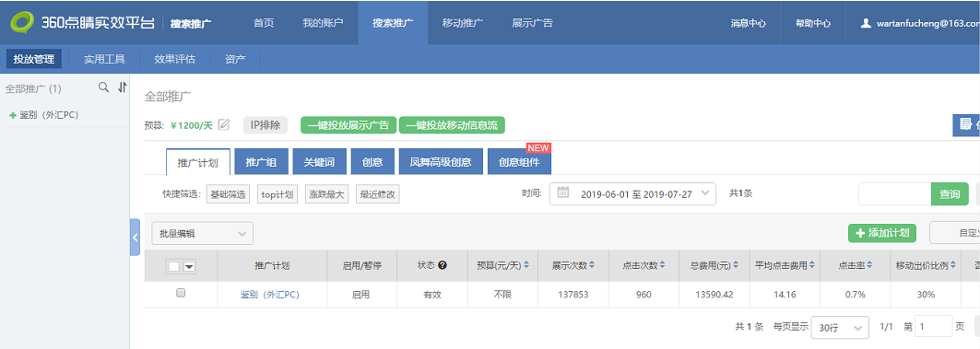Select the 投放管理 sub-navigation tab
The width and height of the screenshot is (980, 349).
click(34, 59)
